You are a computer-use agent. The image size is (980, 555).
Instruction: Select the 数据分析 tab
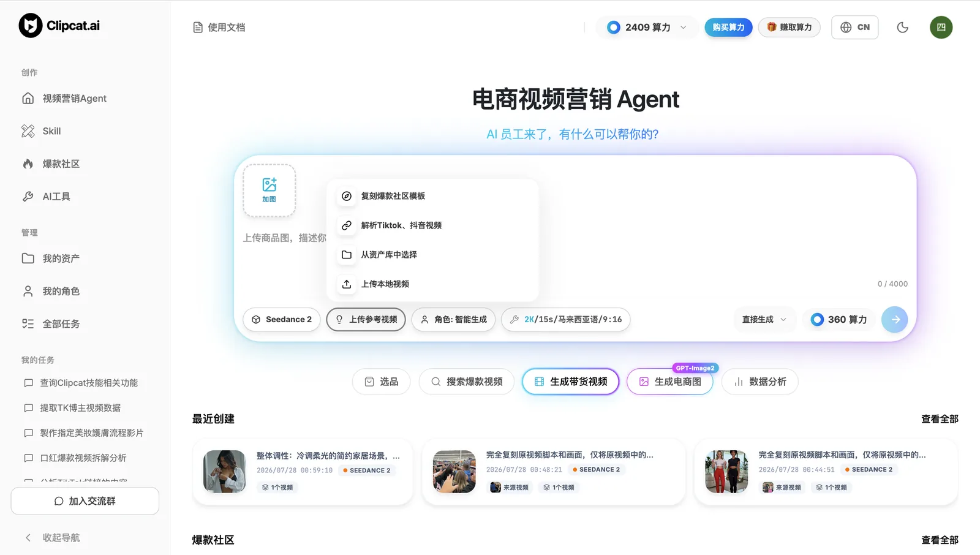760,382
